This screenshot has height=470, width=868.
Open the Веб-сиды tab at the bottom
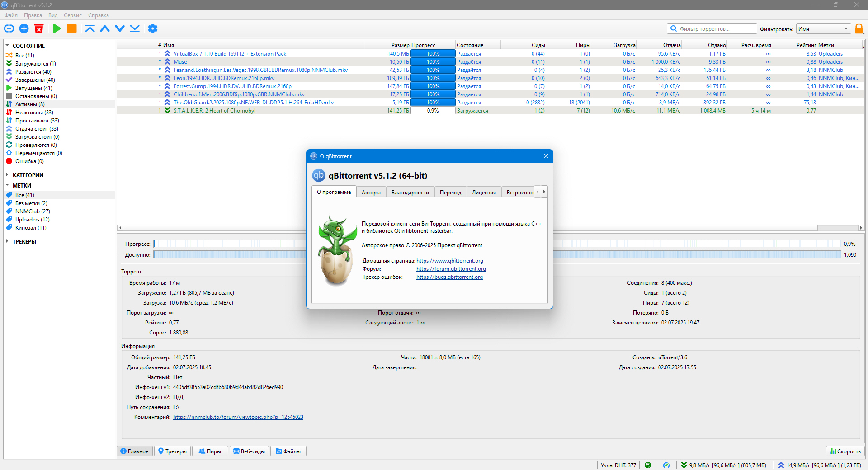pyautogui.click(x=249, y=451)
